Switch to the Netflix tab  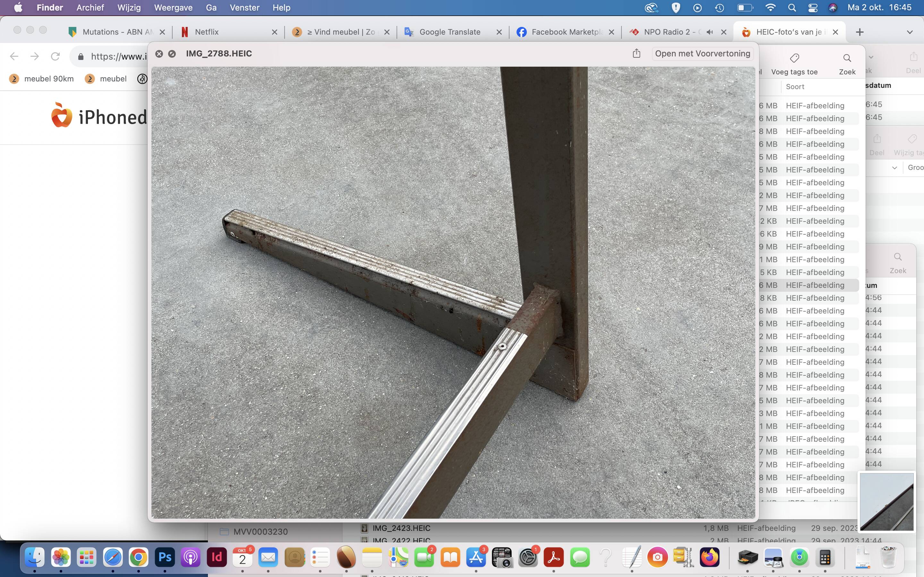[206, 32]
